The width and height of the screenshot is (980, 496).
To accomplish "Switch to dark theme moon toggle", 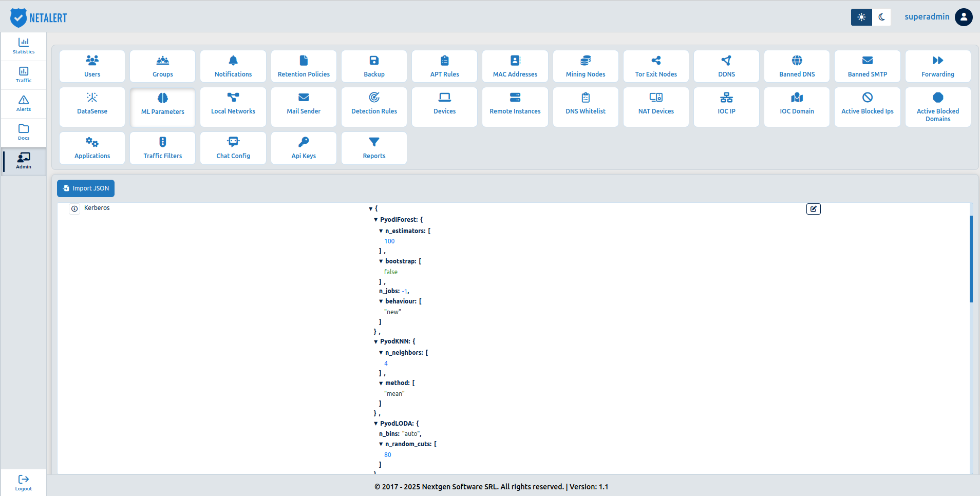I will click(881, 17).
